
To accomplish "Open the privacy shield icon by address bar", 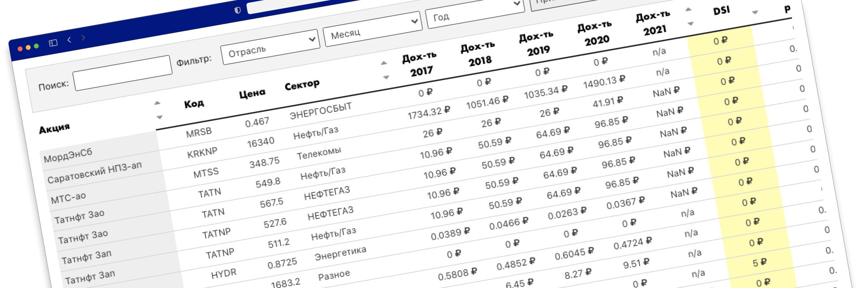I will [x=238, y=10].
